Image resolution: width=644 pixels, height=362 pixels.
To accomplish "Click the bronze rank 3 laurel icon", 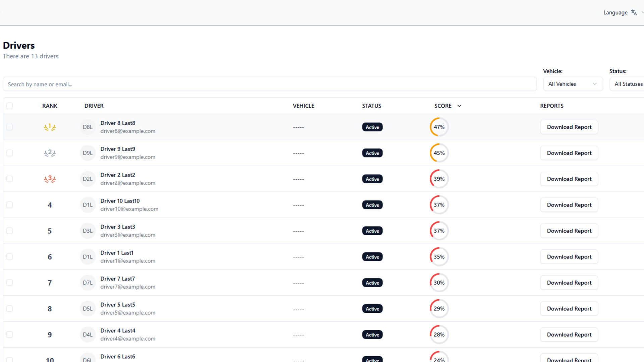I will (50, 179).
